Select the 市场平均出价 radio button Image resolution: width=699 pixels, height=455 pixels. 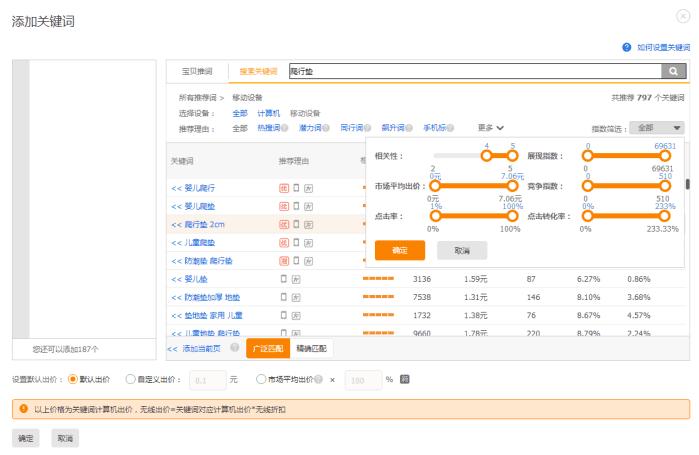click(x=261, y=380)
